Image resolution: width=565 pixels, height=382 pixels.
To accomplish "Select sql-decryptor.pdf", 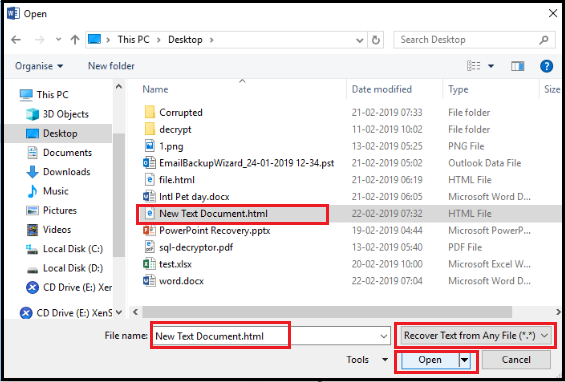I will point(196,247).
